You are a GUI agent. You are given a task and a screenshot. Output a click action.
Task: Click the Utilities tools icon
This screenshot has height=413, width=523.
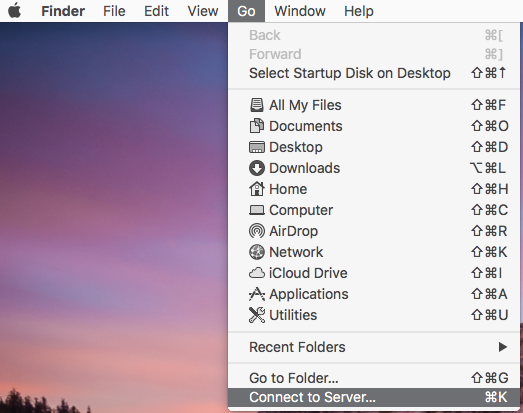(256, 315)
